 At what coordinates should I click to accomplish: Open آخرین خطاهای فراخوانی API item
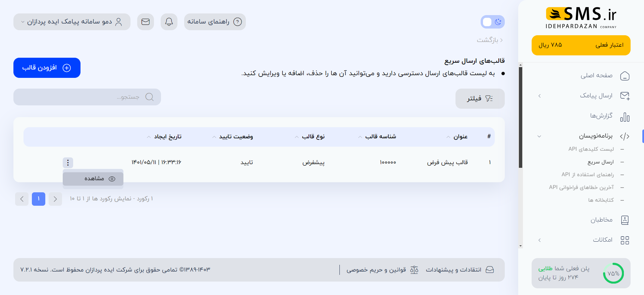click(581, 187)
